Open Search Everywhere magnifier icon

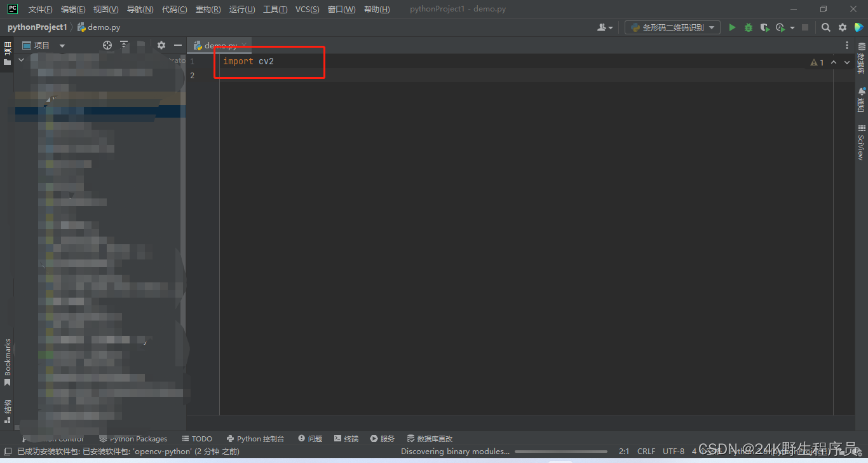tap(825, 27)
